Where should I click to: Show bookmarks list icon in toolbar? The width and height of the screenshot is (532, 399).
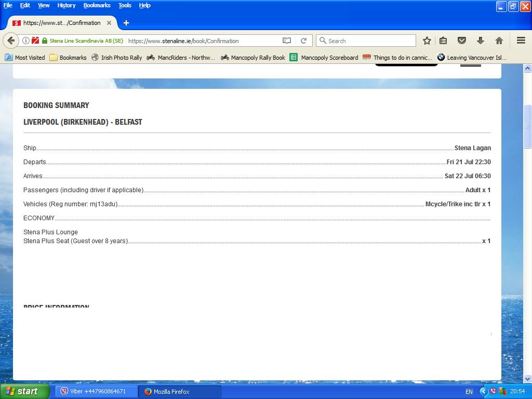point(443,41)
